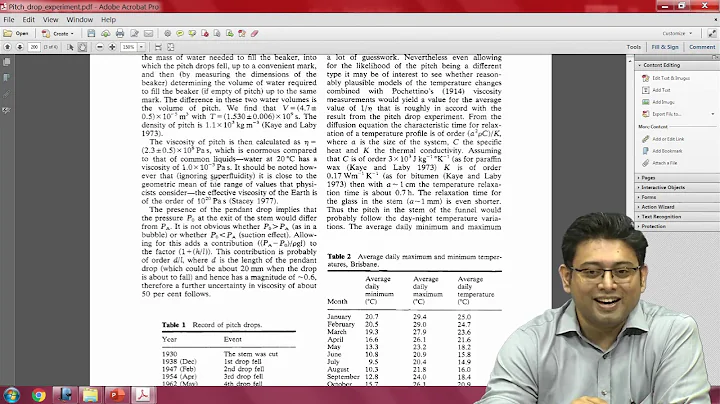
Task: Click Add Text in Content Editing
Action: [656, 90]
